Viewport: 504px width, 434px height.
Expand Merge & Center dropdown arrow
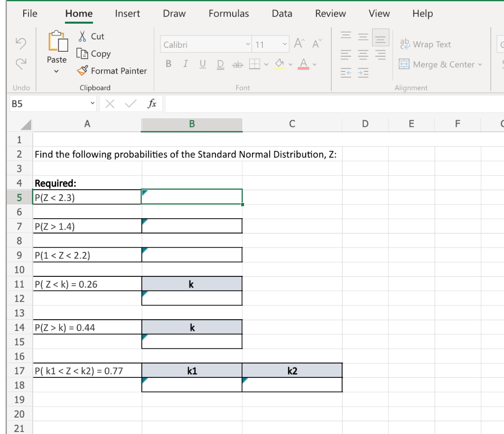click(480, 65)
